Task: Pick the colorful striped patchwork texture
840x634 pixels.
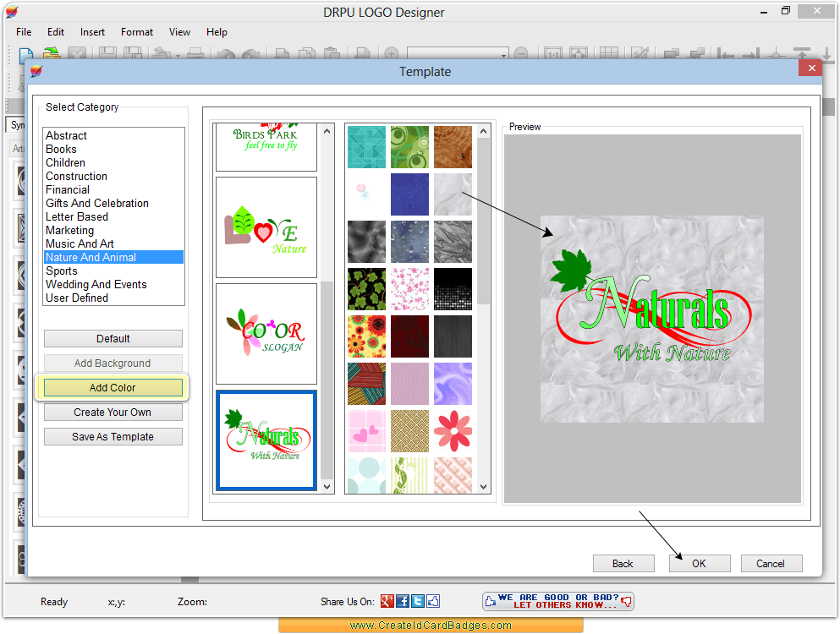Action: [366, 384]
